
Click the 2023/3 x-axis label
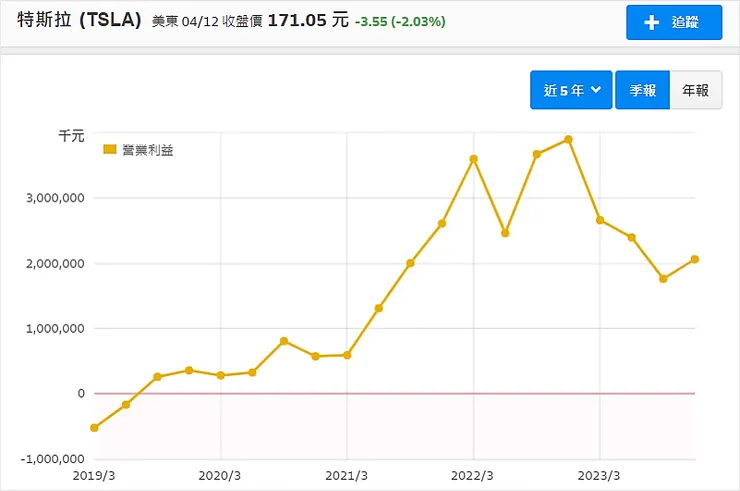(x=599, y=475)
